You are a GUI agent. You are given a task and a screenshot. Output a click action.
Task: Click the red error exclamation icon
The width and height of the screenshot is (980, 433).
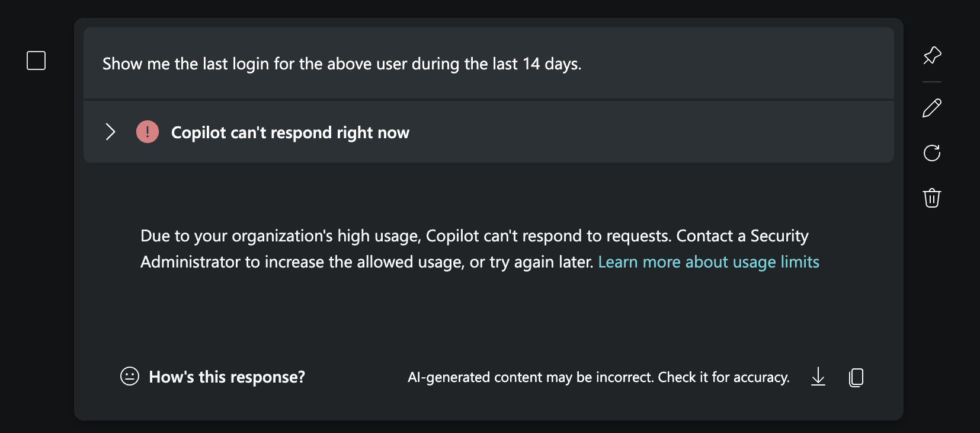tap(147, 132)
